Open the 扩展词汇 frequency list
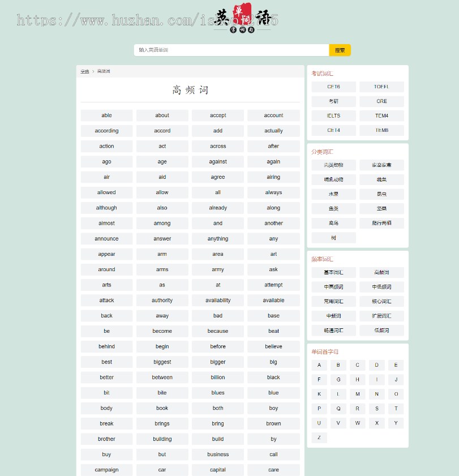Image resolution: width=459 pixels, height=476 pixels. [381, 316]
